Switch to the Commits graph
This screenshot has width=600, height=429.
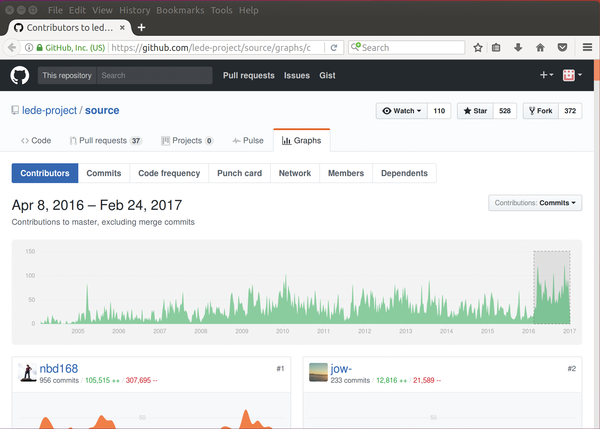tap(104, 173)
